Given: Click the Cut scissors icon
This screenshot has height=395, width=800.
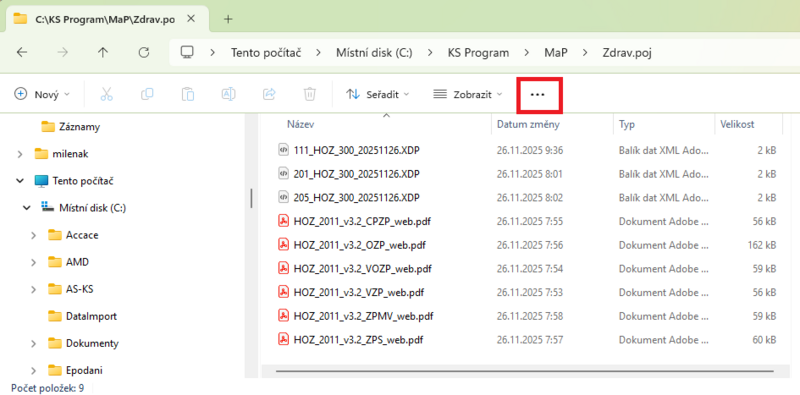Looking at the screenshot, I should pos(106,94).
